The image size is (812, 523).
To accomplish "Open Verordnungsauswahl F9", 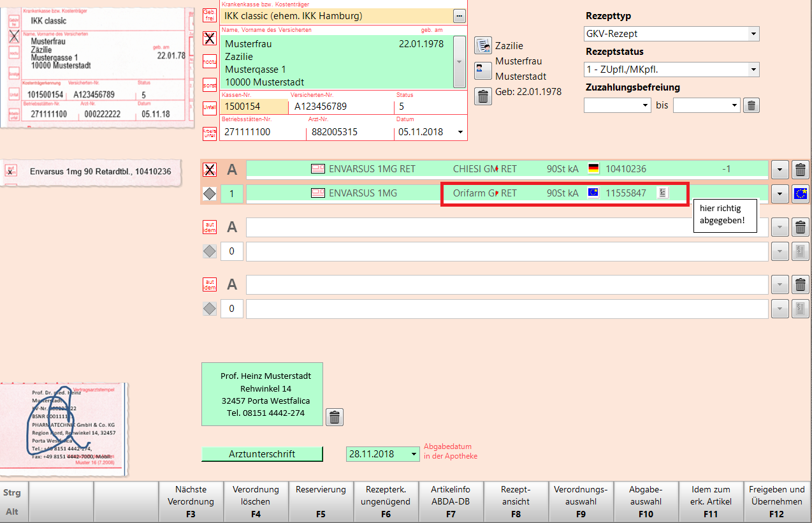I will pyautogui.click(x=581, y=501).
